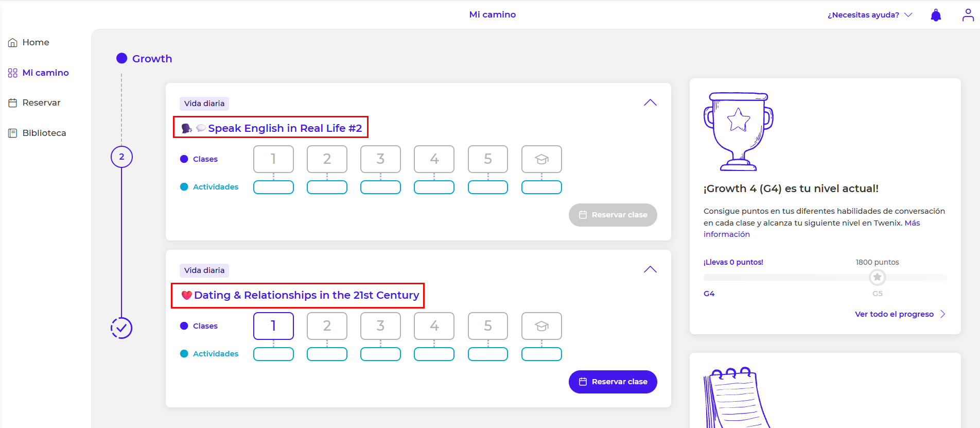980x428 pixels.
Task: Click the checkmark circle on the timeline
Action: 121,328
